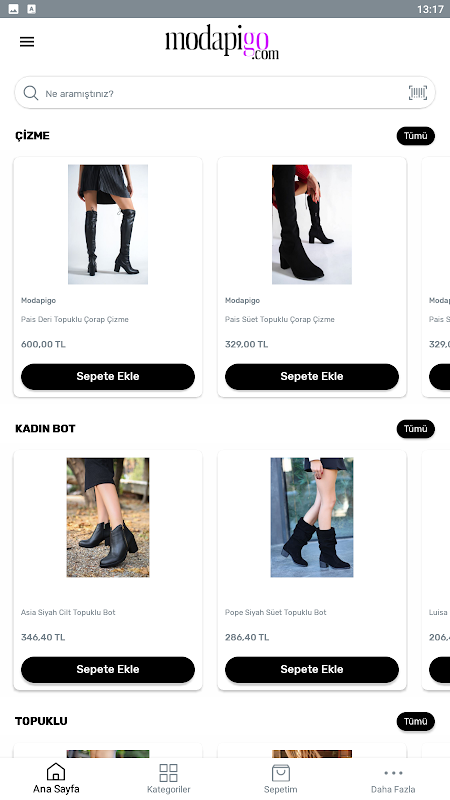This screenshot has width=450, height=800.
Task: Add Pope Siyah Süet Topuklu Bot to cart
Action: 312,669
